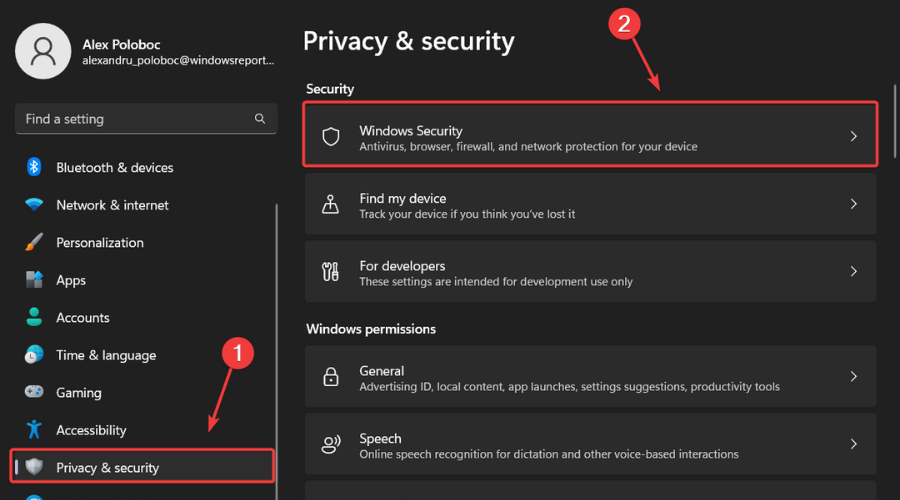Viewport: 900px width, 500px height.
Task: Open Find my device via its chevron
Action: click(x=854, y=204)
